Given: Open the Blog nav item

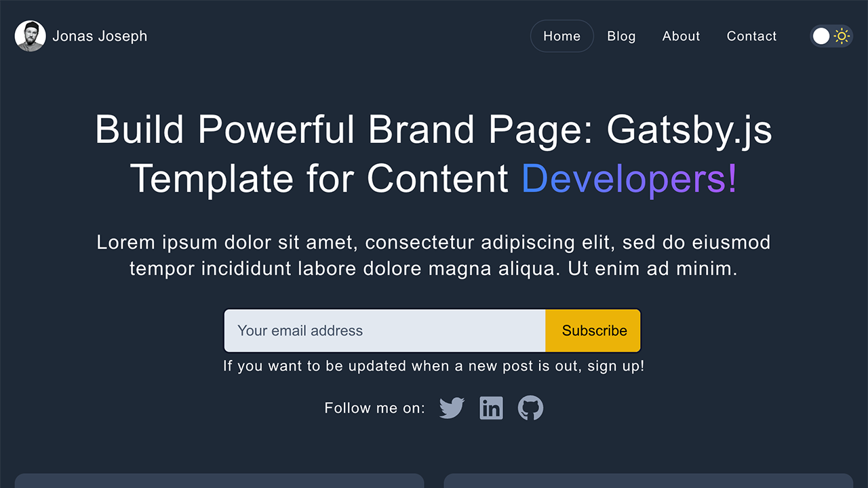Looking at the screenshot, I should [621, 36].
